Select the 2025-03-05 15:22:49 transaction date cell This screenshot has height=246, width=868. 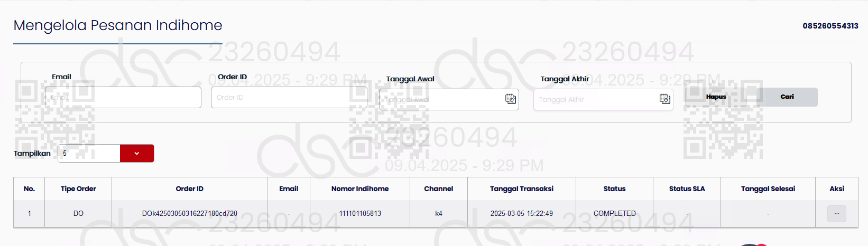(522, 214)
